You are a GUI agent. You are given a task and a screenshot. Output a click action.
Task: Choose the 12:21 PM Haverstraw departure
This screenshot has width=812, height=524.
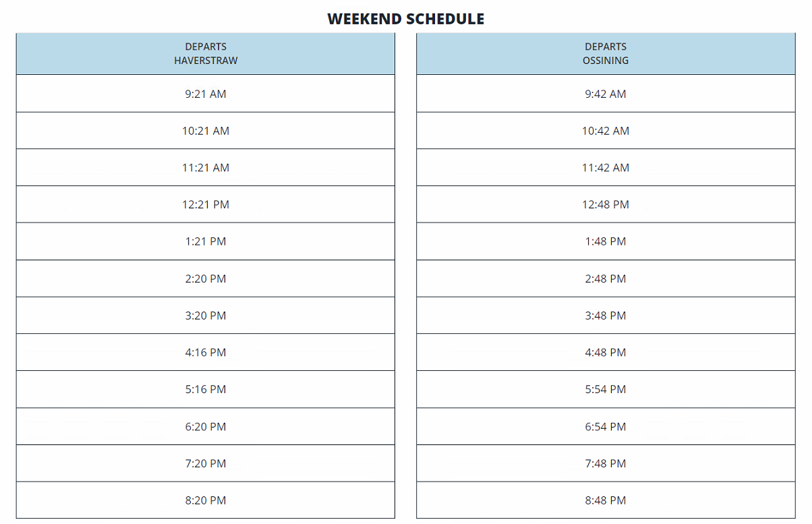[206, 204]
